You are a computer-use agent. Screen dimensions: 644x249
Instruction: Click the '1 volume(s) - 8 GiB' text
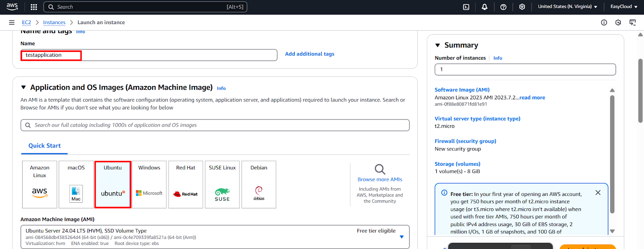coord(457,171)
